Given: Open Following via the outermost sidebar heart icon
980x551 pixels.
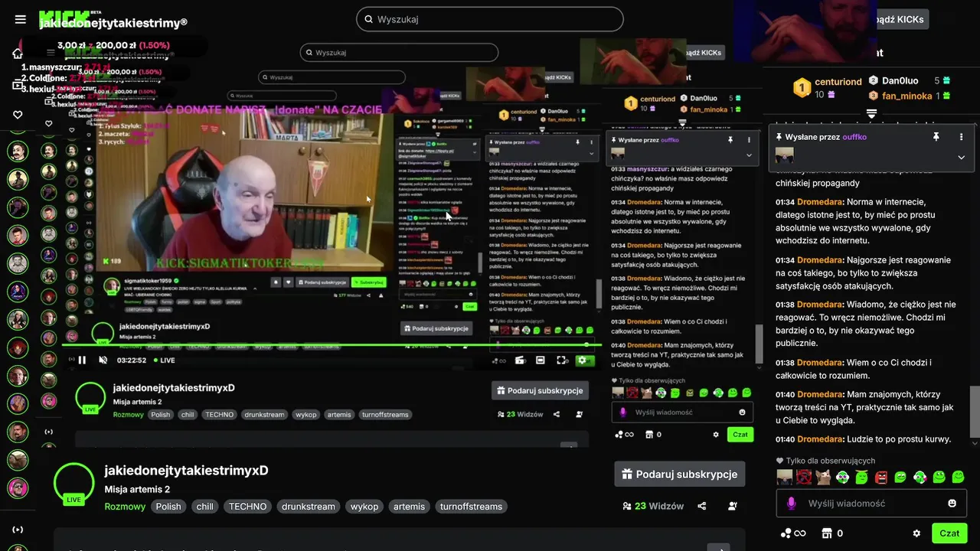Looking at the screenshot, I should click(x=18, y=115).
